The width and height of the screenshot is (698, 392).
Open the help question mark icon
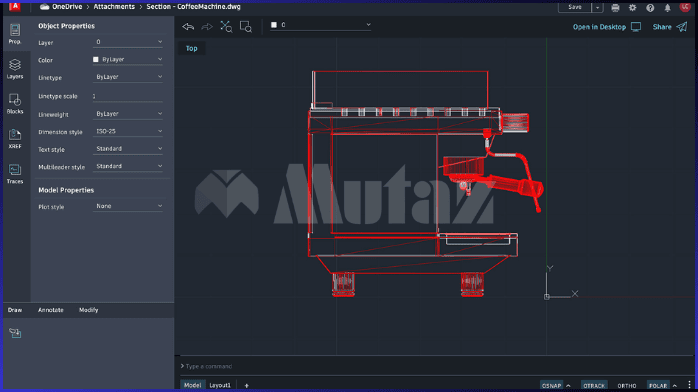(650, 8)
